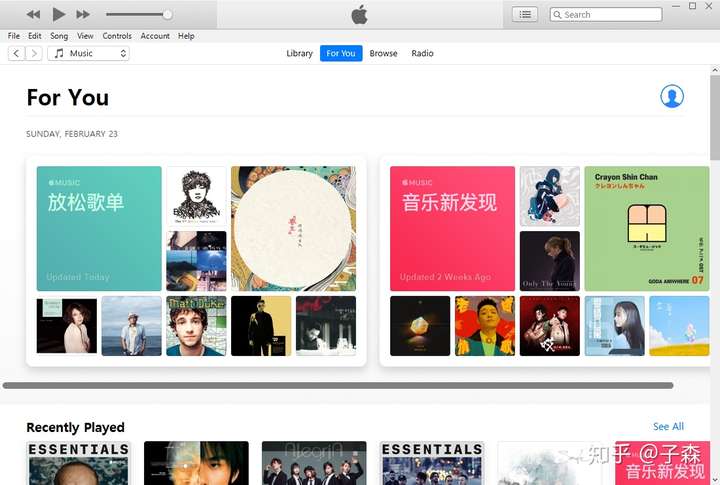Open second ESSENTIALS cover in Recently Played

pos(432,463)
